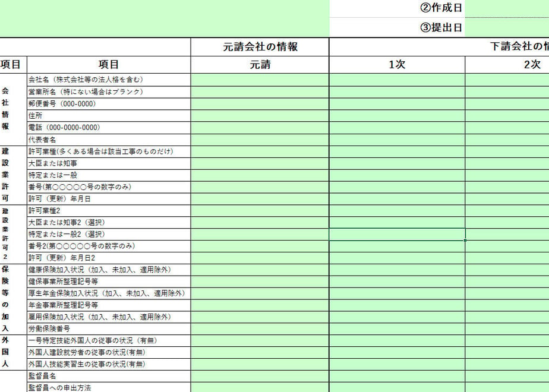The width and height of the screenshot is (549, 392).
Task: Select the 1次 cell for 雇用保険加入状況 row
Action: click(397, 317)
